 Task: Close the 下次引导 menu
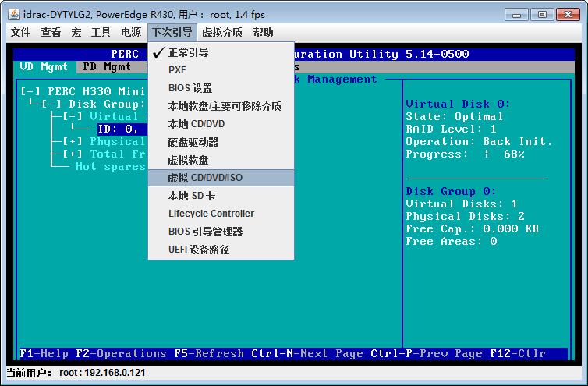point(172,32)
